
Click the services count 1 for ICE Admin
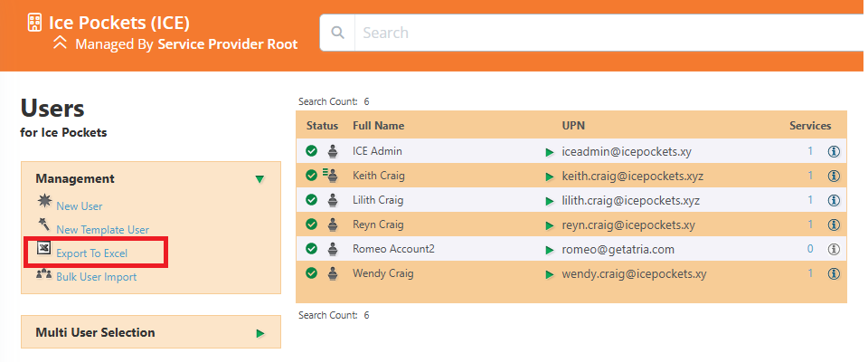click(x=810, y=151)
